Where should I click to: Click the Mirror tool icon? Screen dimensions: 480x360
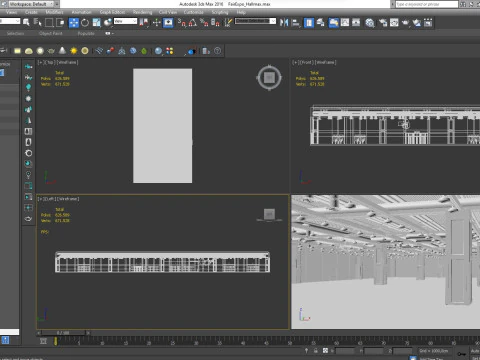pos(284,23)
